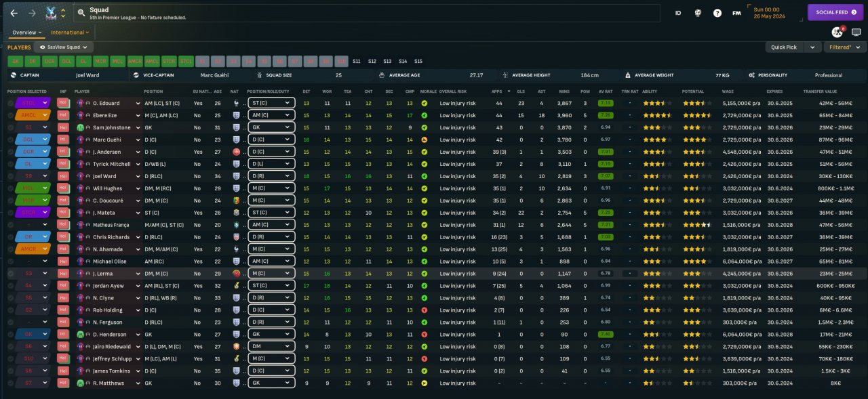The image size is (868, 399).
Task: Open the Overview tab menu
Action: point(27,33)
